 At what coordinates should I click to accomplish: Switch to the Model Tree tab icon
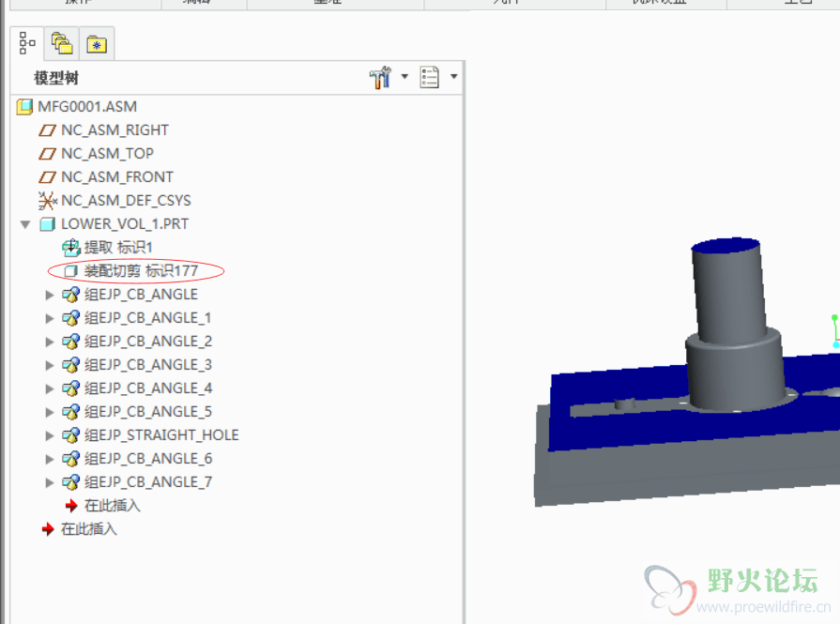[27, 43]
